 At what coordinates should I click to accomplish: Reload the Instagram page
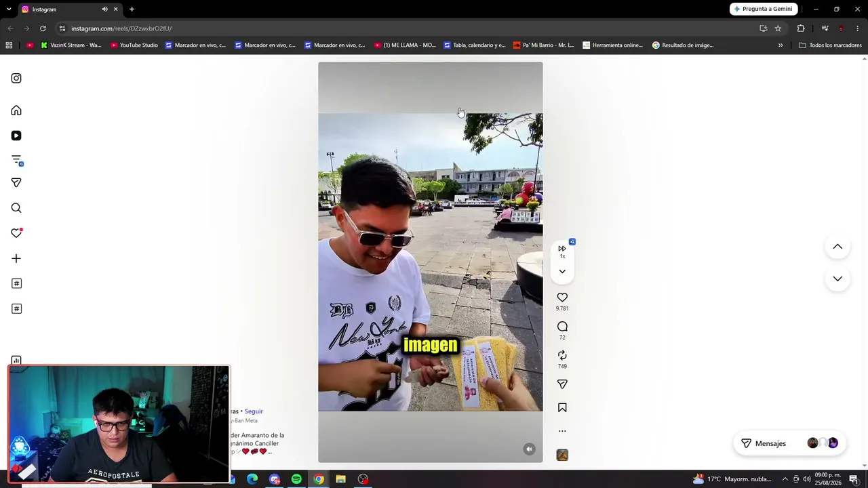43,28
